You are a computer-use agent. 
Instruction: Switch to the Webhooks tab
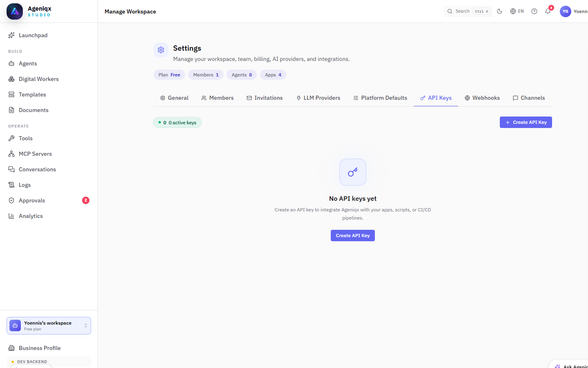click(482, 98)
